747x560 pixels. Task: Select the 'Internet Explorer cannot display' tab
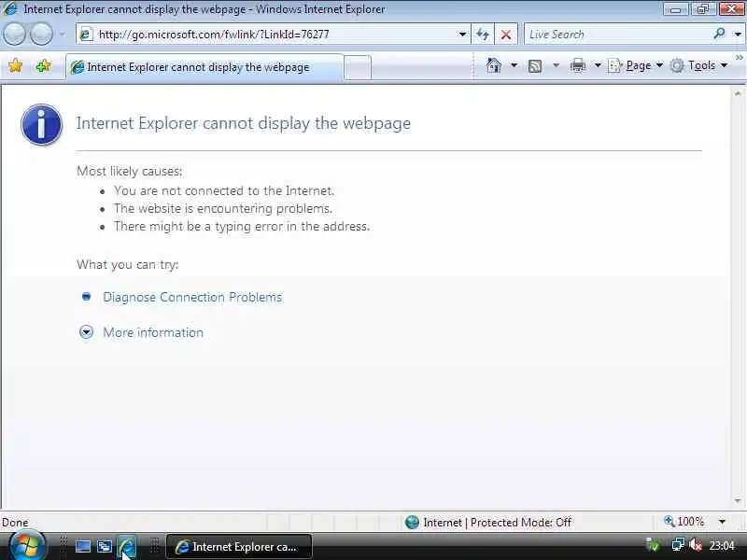tap(204, 67)
